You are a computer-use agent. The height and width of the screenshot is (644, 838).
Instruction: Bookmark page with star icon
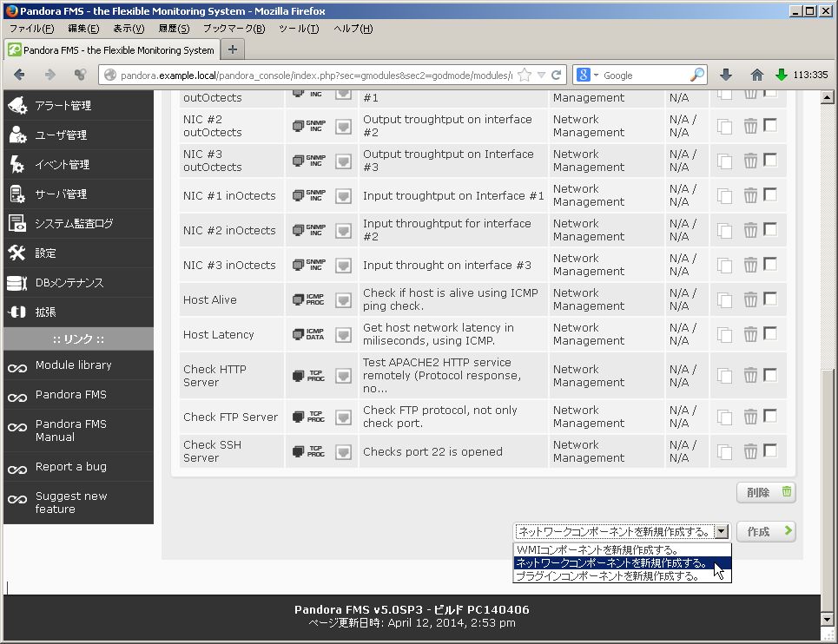pos(525,75)
